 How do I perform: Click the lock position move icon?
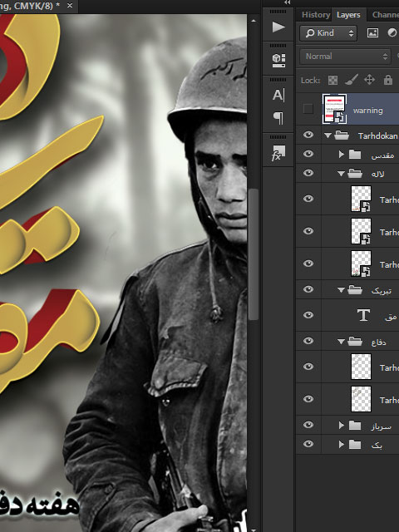tap(369, 80)
